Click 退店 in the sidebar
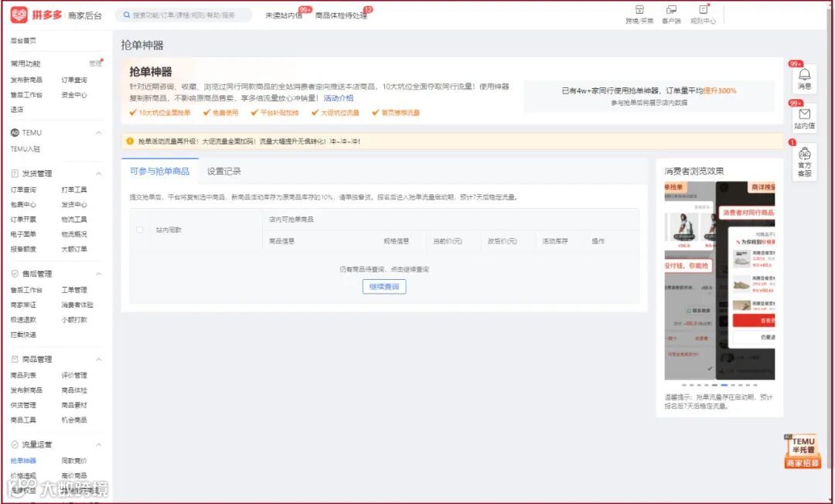 tap(17, 110)
